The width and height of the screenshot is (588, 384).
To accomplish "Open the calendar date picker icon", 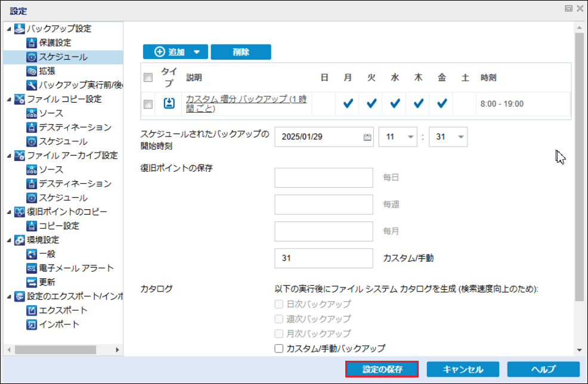I will pyautogui.click(x=367, y=137).
